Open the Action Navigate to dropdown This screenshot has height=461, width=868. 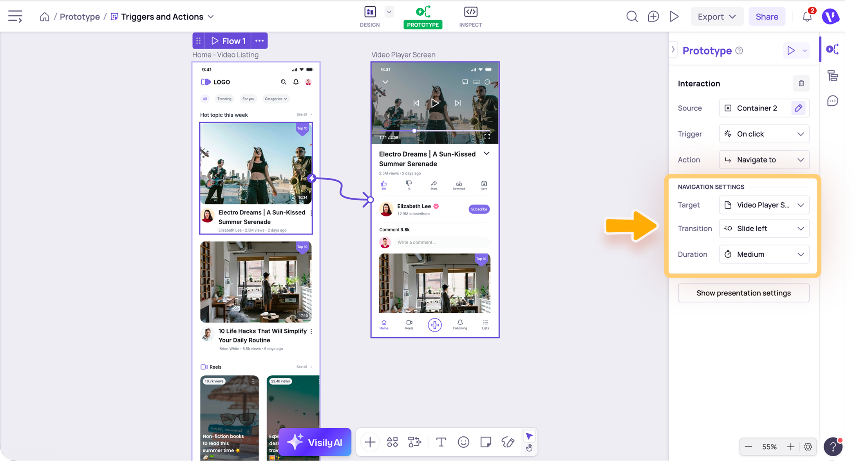pyautogui.click(x=764, y=160)
